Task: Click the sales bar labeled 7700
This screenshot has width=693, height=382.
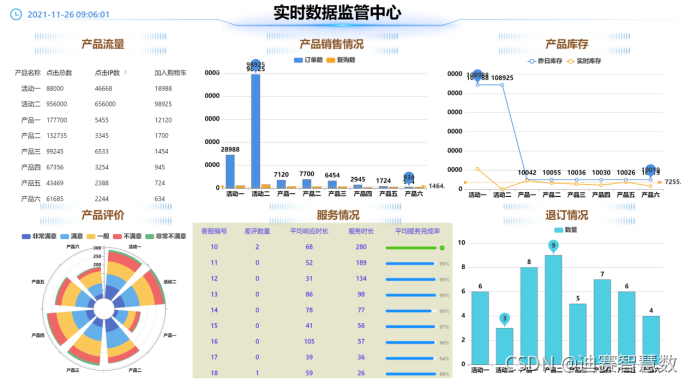Action: [306, 183]
